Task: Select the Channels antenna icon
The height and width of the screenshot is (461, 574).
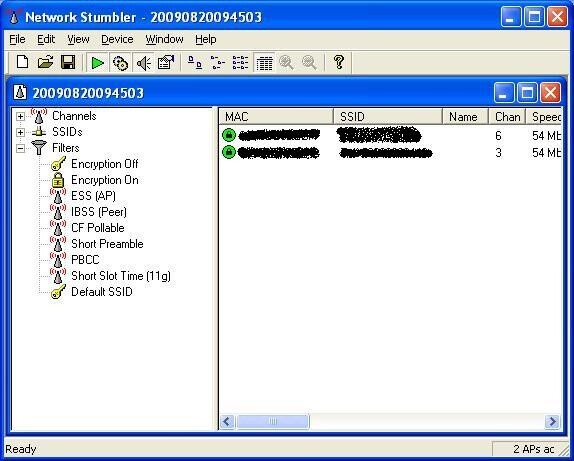Action: tap(39, 116)
